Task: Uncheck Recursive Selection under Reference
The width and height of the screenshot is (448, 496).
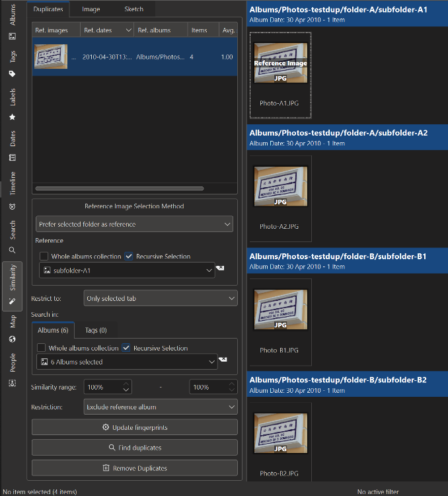Action: (129, 256)
